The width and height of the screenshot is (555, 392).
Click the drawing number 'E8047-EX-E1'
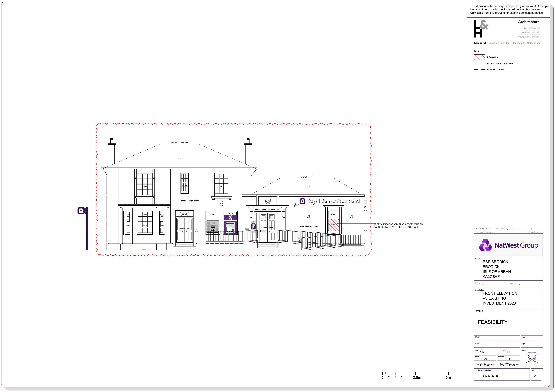pos(491,376)
